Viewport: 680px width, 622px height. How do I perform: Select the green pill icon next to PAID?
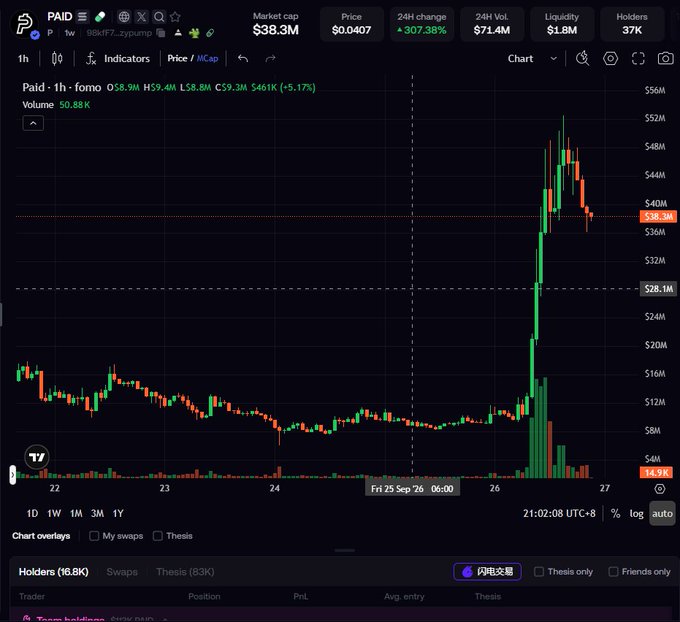tap(100, 16)
